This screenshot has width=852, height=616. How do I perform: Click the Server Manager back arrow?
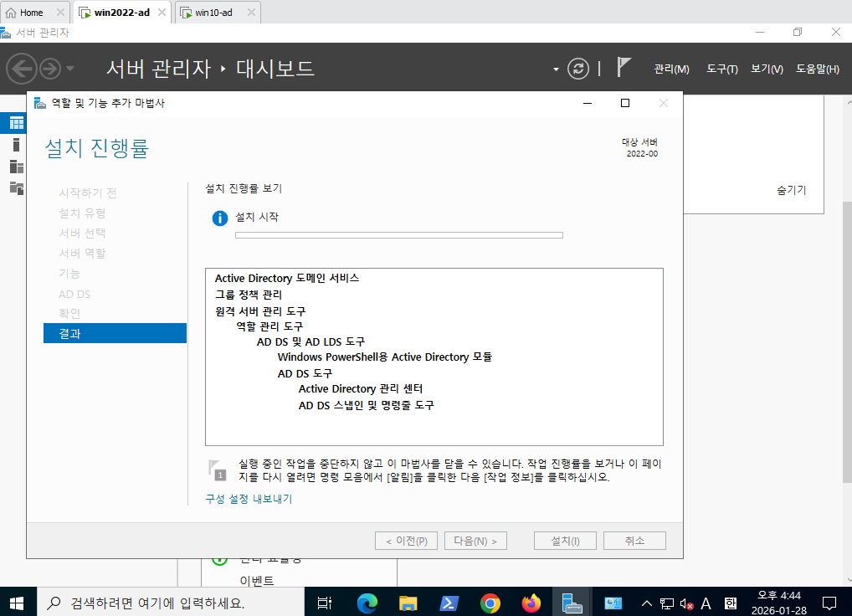click(22, 69)
